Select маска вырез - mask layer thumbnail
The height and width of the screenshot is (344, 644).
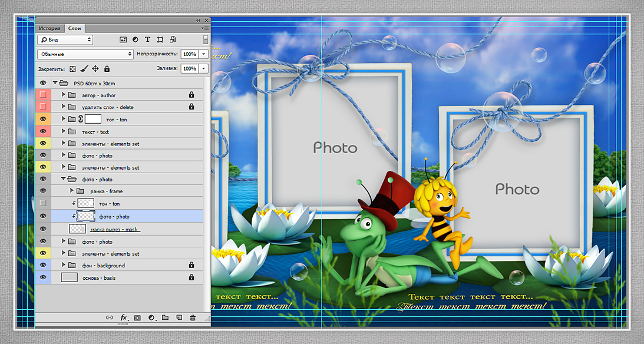(77, 229)
